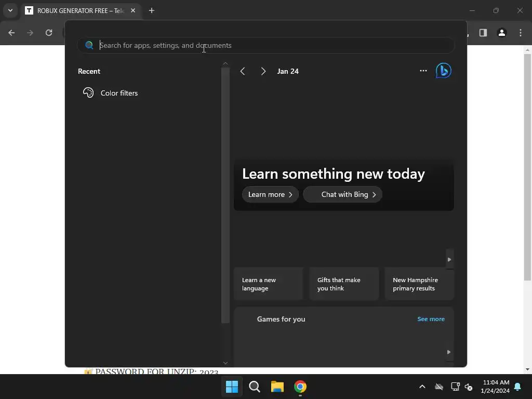Click the right arrow above suggestion cards
Viewport: 532px width, 399px height.
coord(449,260)
